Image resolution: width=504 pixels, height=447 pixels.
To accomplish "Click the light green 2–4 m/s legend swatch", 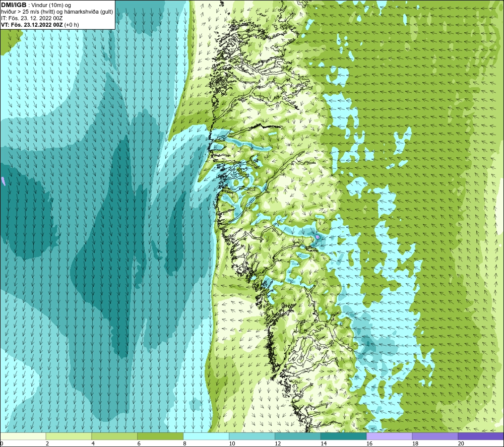I will 69,436.
